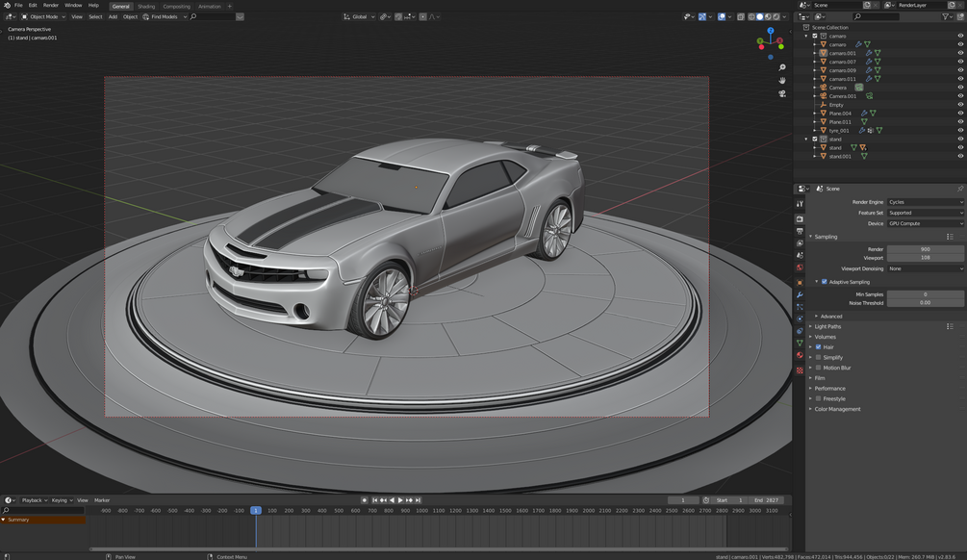
Task: Open the Render menu
Action: pos(51,6)
